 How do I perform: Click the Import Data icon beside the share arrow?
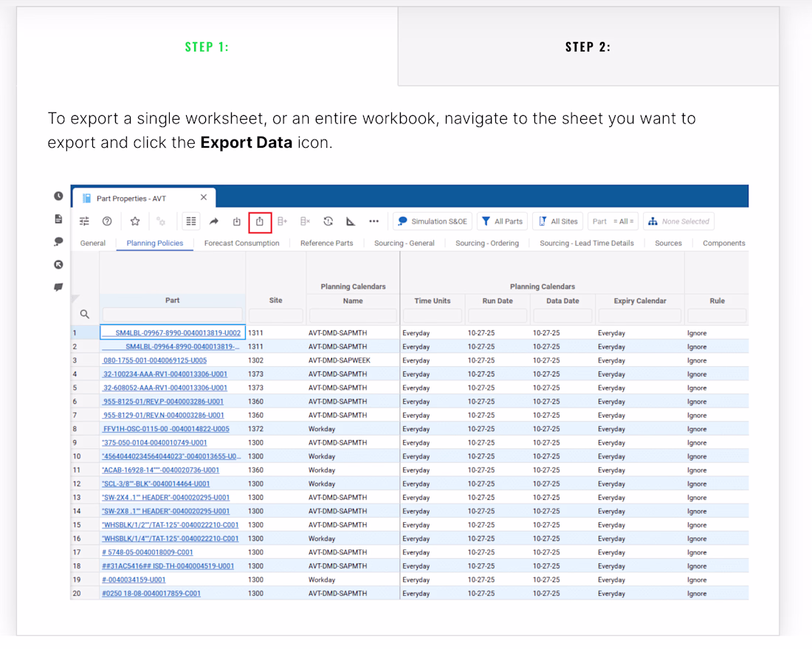[237, 222]
